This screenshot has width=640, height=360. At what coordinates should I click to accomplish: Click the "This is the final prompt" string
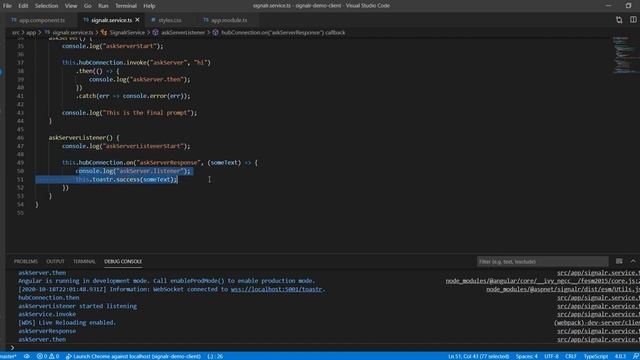tap(147, 113)
